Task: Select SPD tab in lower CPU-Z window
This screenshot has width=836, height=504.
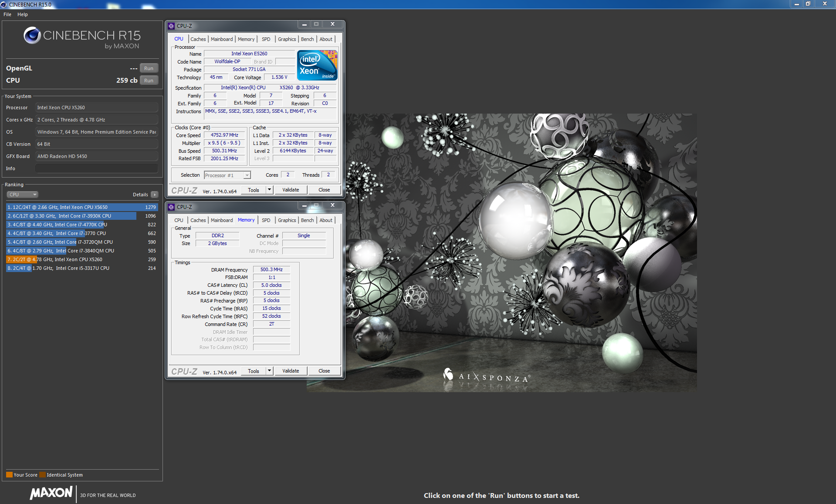Action: [266, 220]
